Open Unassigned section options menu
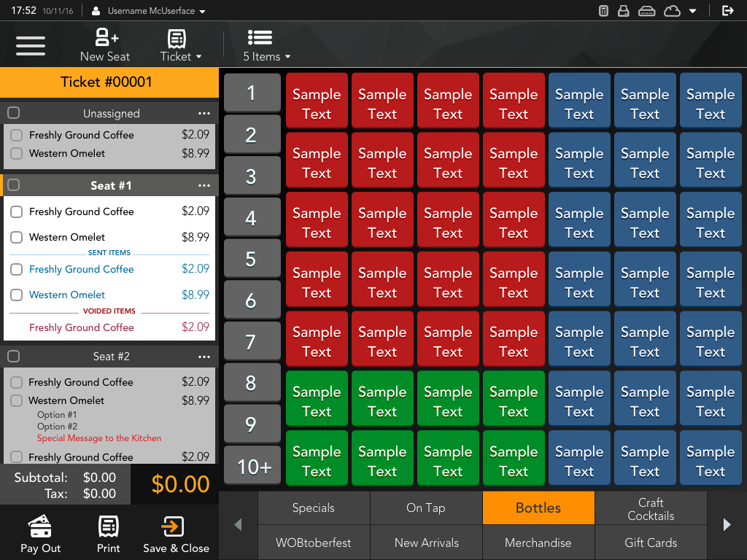Viewport: 747px width, 560px height. coord(204,113)
